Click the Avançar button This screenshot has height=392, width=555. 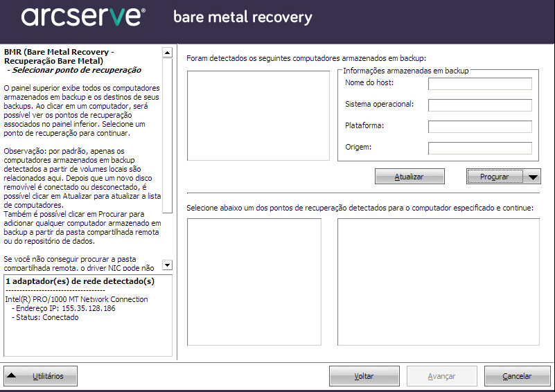coord(441,376)
